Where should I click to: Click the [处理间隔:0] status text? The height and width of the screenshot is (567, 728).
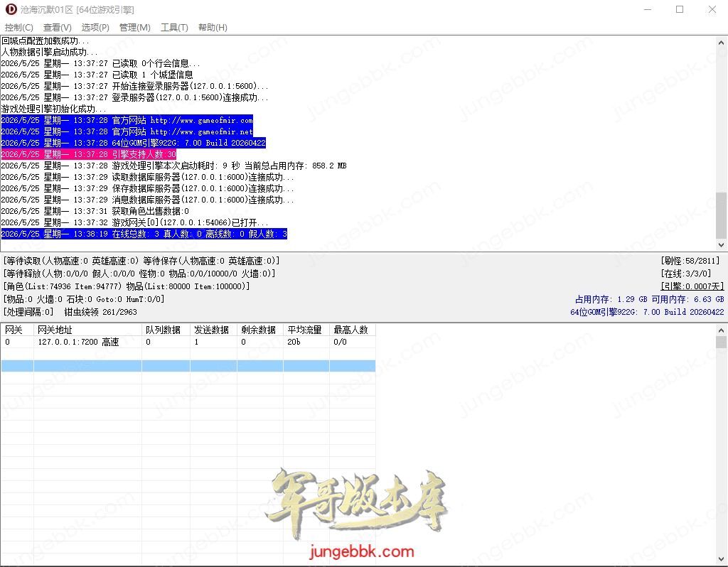tap(28, 312)
